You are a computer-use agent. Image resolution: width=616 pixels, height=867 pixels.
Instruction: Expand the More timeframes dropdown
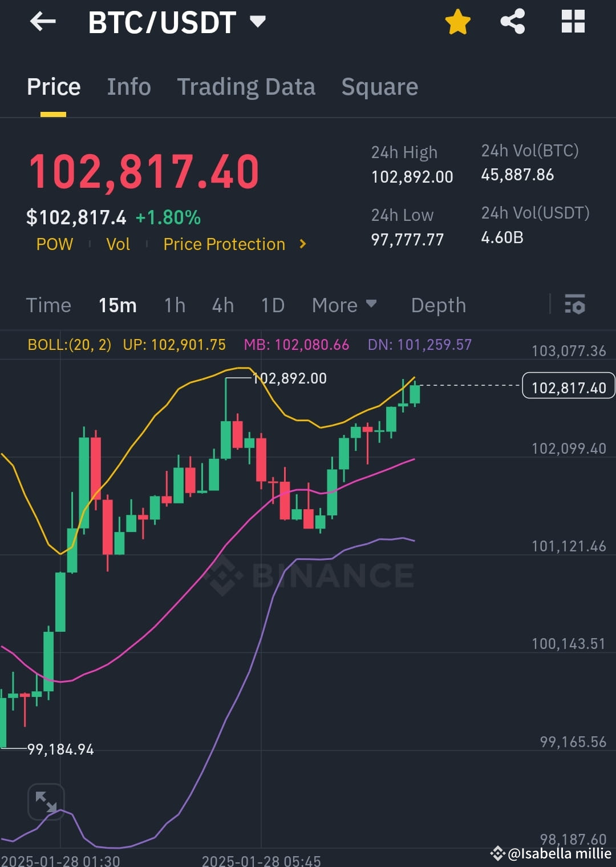[x=344, y=305]
